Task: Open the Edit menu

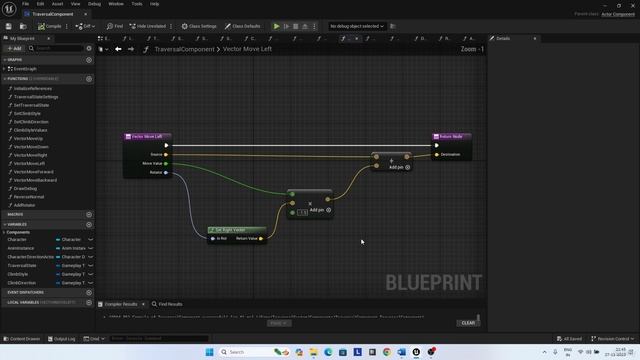Action: point(40,4)
